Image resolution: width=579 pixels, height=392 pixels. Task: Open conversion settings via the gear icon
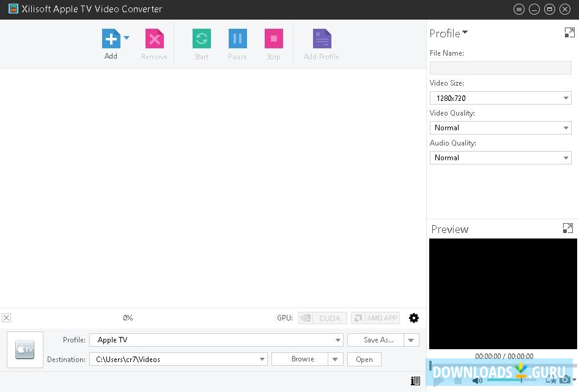414,317
